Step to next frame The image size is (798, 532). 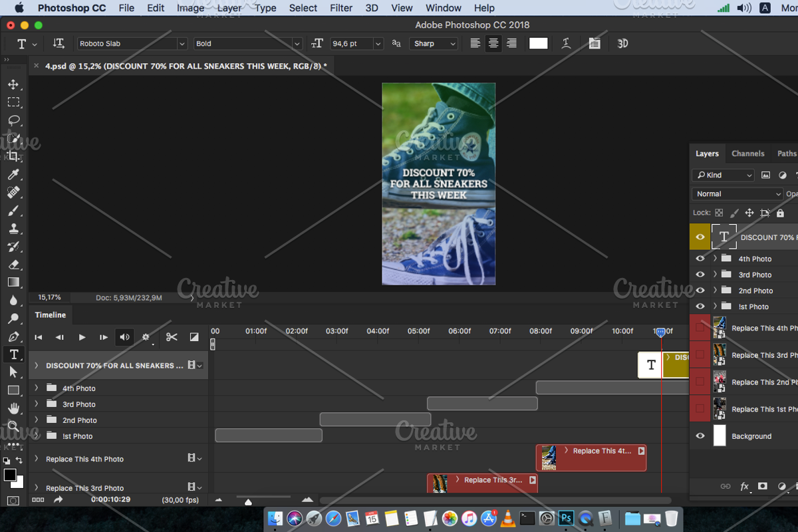click(103, 337)
